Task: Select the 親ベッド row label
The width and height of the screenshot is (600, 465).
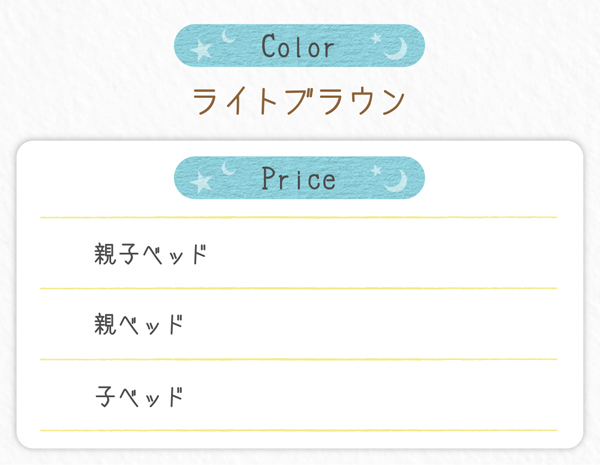Action: pos(139,324)
